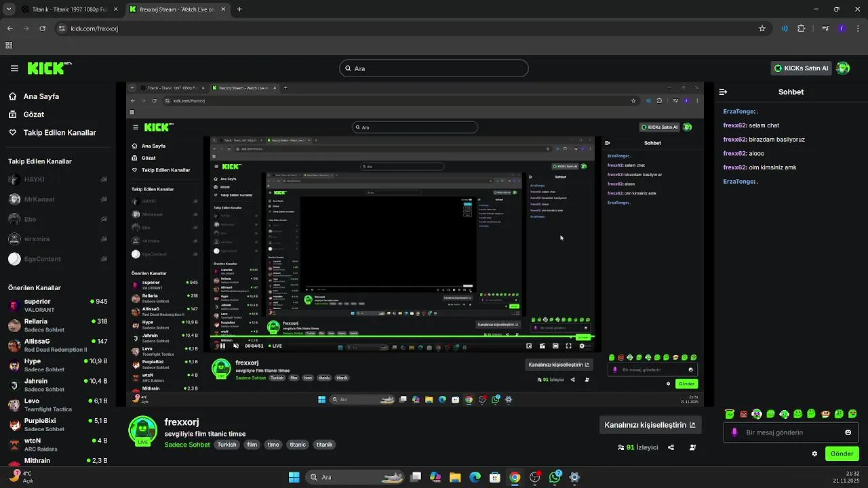Click the Chrome address bar URL
This screenshot has height=488, width=868.
pos(94,28)
